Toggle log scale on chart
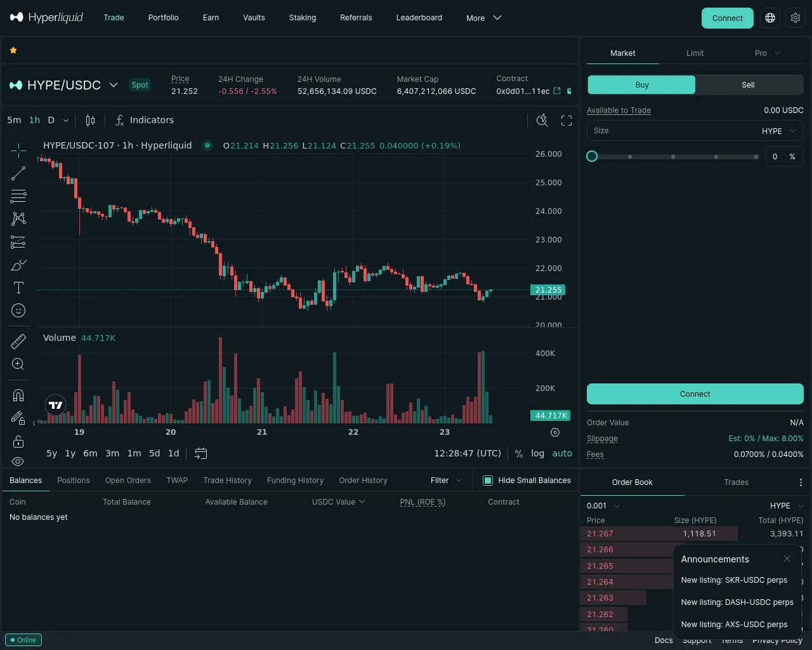 tap(538, 453)
